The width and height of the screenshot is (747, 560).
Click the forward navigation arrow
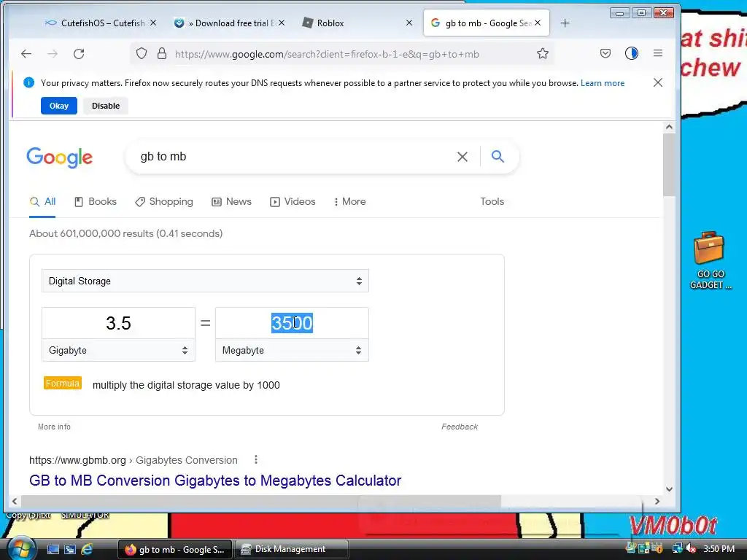[x=53, y=54]
